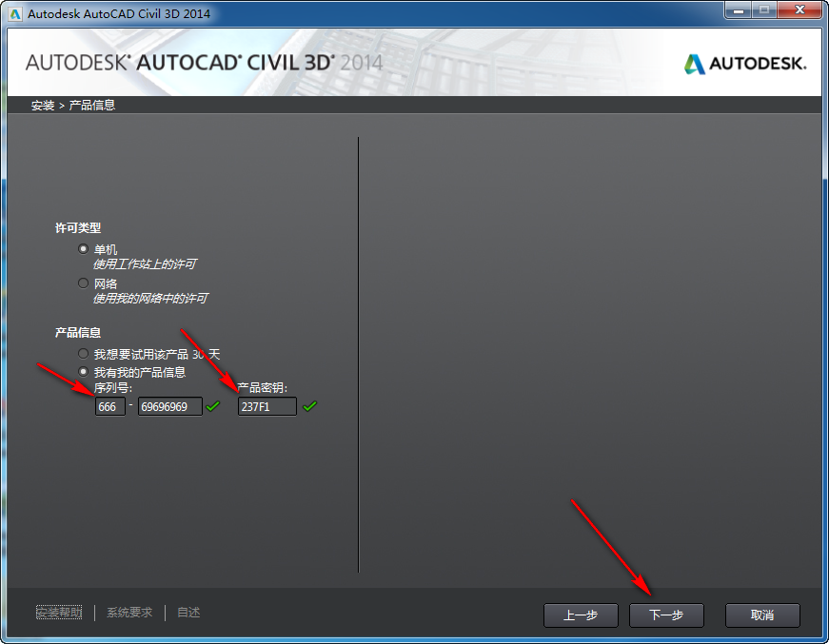Click the 许可类型 heading text

pyautogui.click(x=78, y=228)
